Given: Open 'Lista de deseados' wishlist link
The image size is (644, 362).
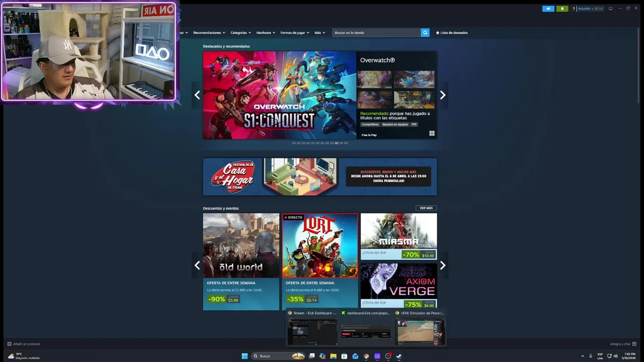Looking at the screenshot, I should (x=452, y=33).
